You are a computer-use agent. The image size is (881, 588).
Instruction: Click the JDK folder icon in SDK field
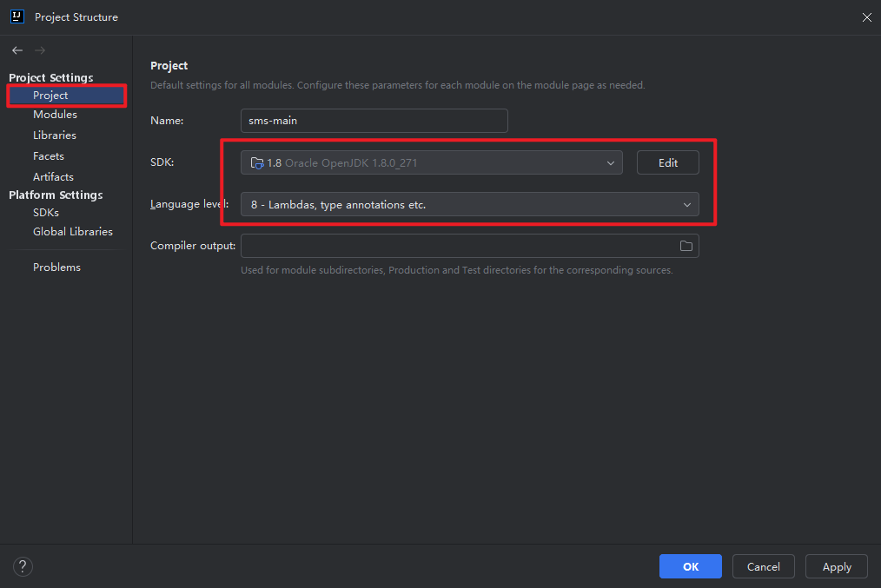[257, 163]
